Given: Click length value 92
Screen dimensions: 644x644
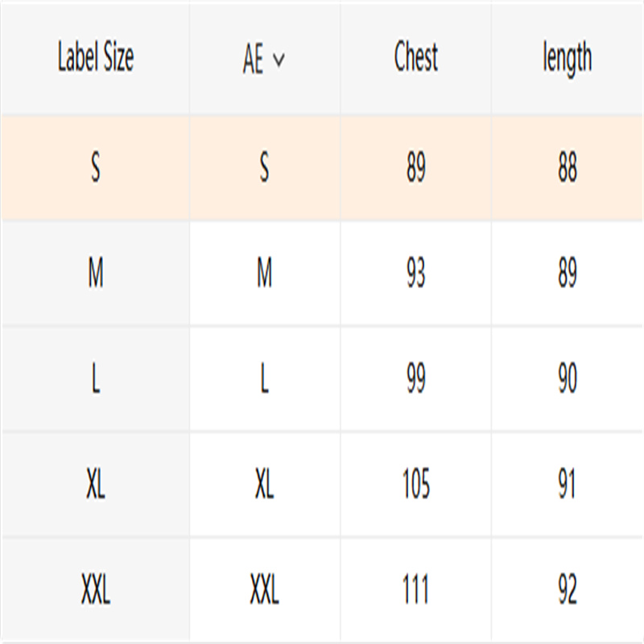Looking at the screenshot, I should coord(568,589).
